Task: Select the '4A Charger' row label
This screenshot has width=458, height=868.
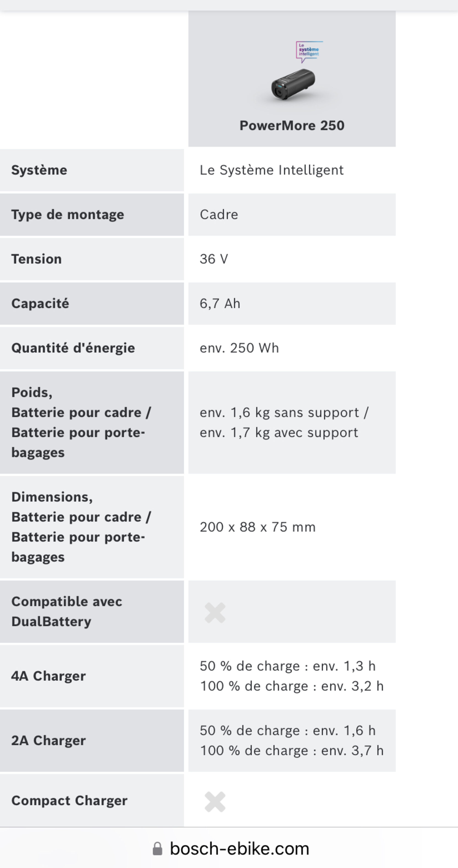Action: (x=49, y=676)
